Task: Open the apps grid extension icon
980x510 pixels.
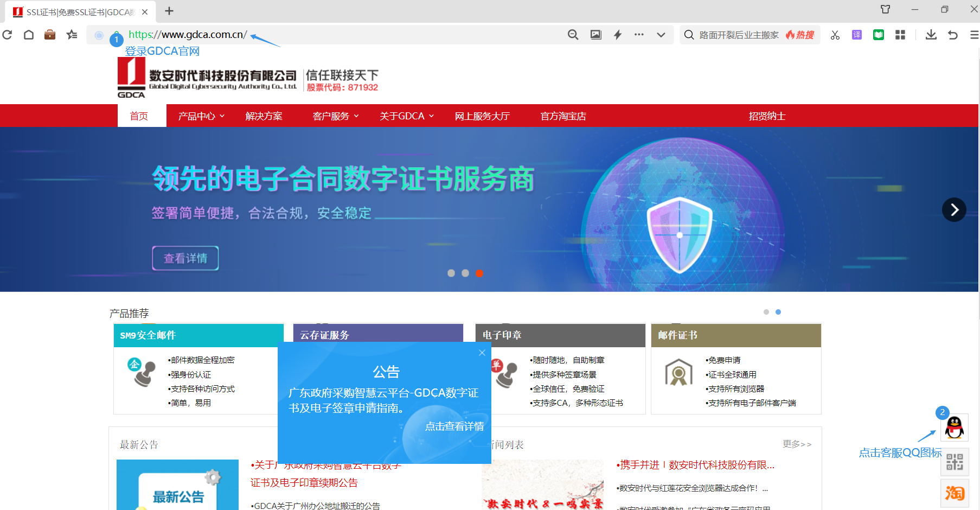Action: click(900, 35)
